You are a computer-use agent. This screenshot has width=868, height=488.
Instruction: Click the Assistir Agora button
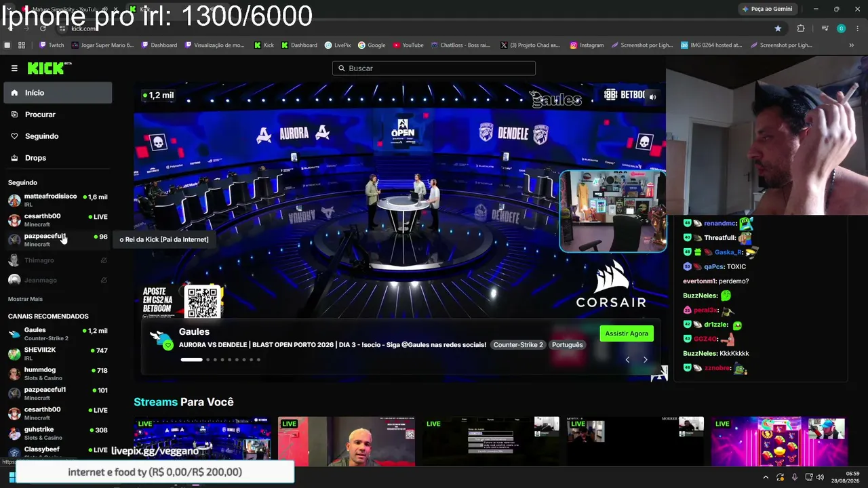coord(627,333)
